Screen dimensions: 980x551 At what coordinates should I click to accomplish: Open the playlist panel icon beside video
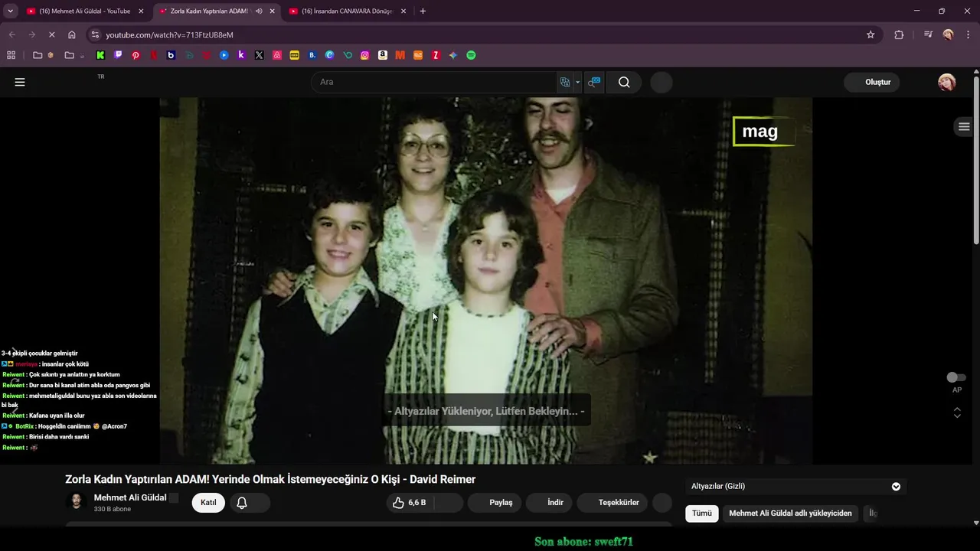coord(964,126)
